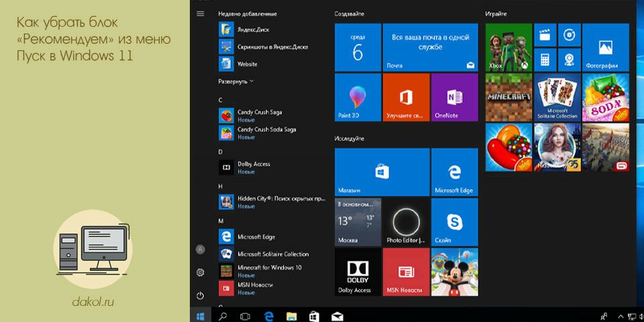
Task: Open the Почта mail tile
Action: coord(431,47)
